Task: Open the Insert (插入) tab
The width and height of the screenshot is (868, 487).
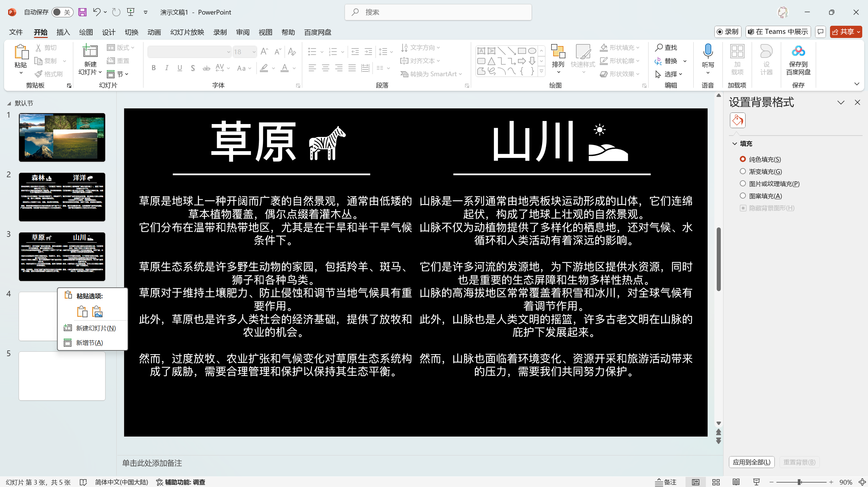Action: [x=63, y=32]
